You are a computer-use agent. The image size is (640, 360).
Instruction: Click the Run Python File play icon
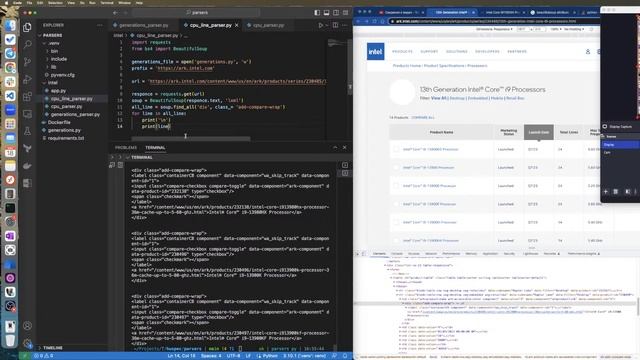click(x=321, y=25)
